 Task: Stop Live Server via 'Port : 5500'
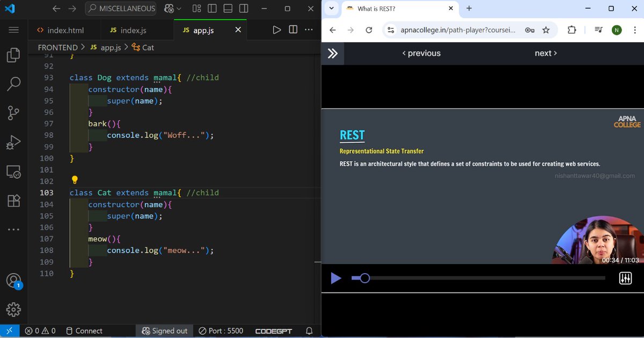[221, 331]
